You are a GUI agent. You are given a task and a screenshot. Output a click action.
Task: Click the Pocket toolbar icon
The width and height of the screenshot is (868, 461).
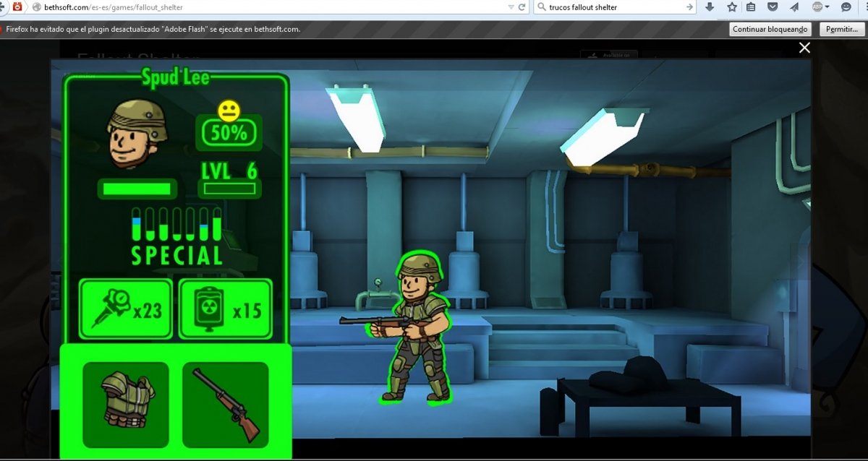773,7
